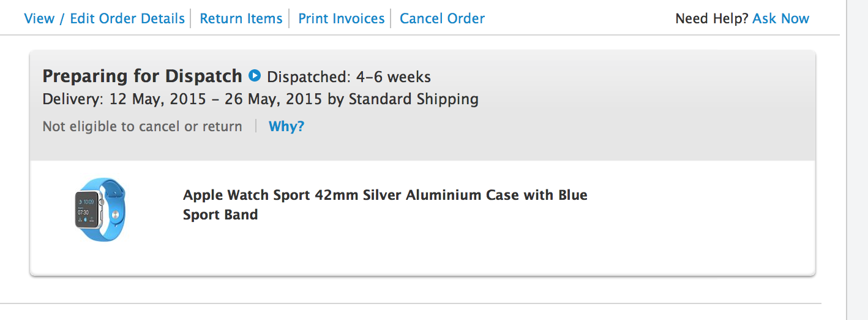Choose Cancel Order
Screen dimensions: 868x320
(442, 18)
